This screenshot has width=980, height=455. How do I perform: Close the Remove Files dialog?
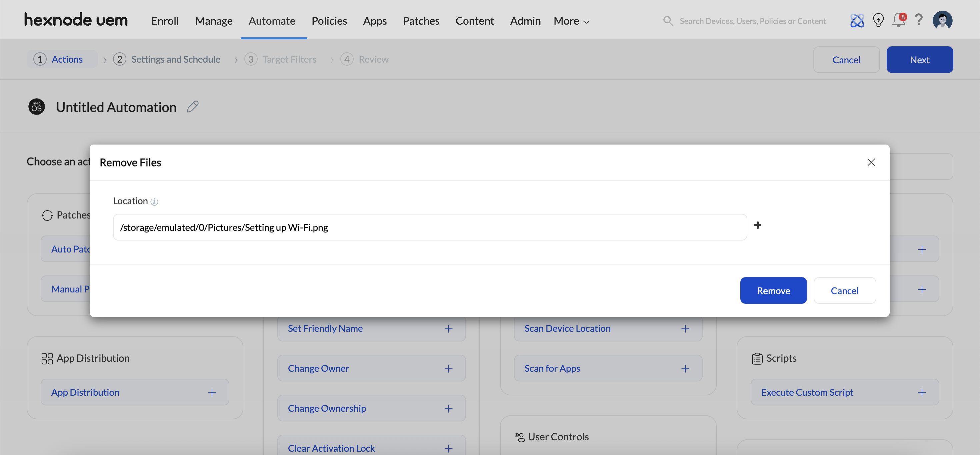point(871,162)
